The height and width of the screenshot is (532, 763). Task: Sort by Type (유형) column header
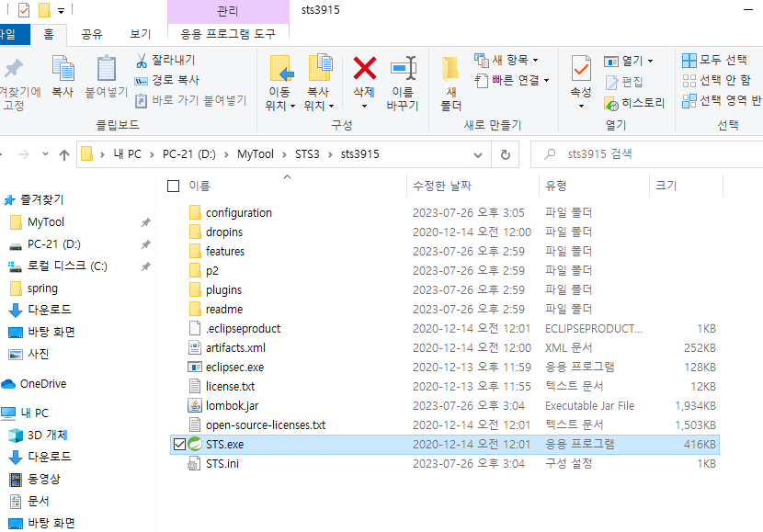coord(556,186)
